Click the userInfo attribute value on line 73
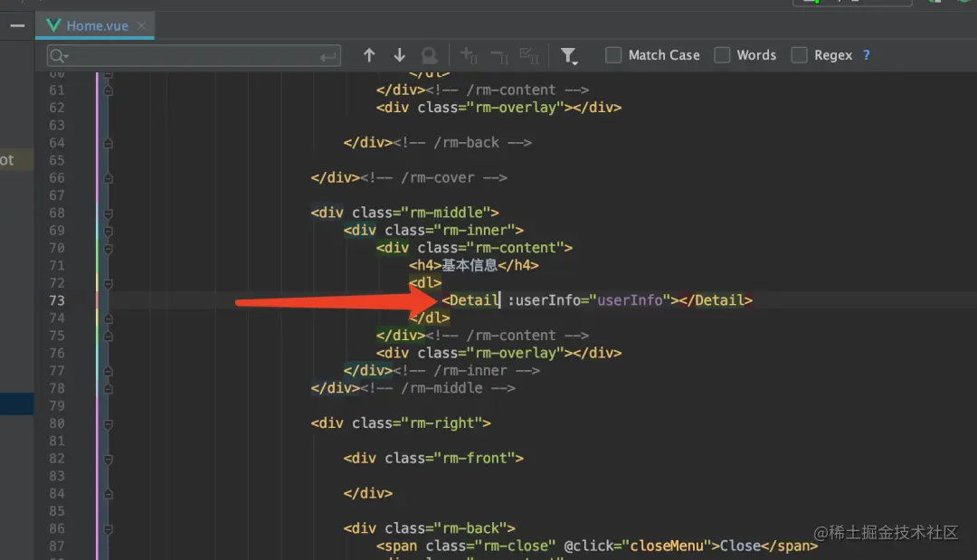Viewport: 977px width, 560px height. [x=630, y=300]
